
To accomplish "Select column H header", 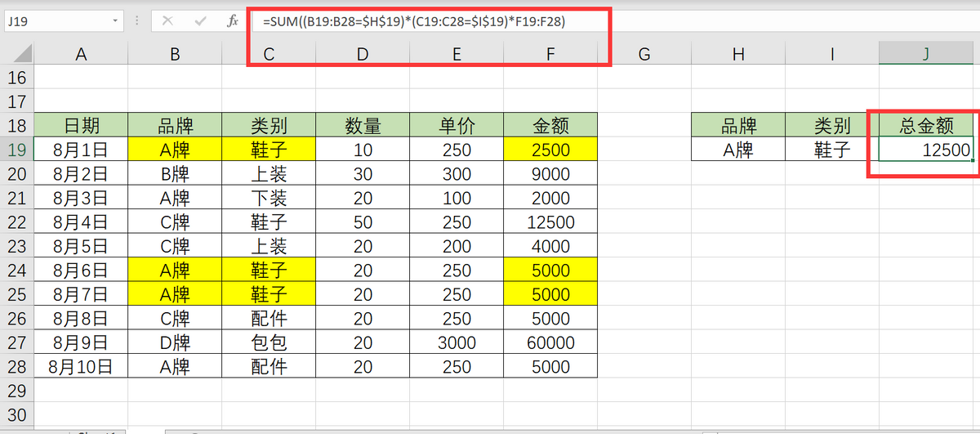I will [738, 55].
